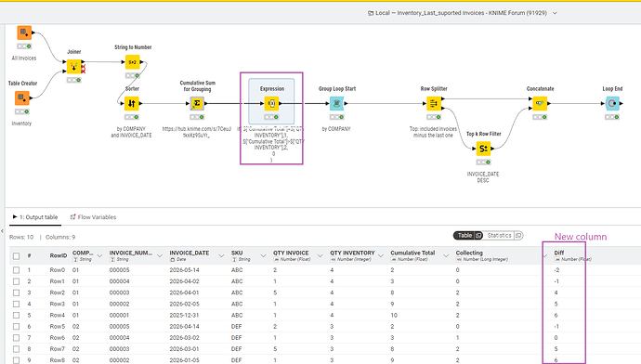The height and width of the screenshot is (364, 641).
Task: Click the Statistics view icon
Action: tap(518, 236)
